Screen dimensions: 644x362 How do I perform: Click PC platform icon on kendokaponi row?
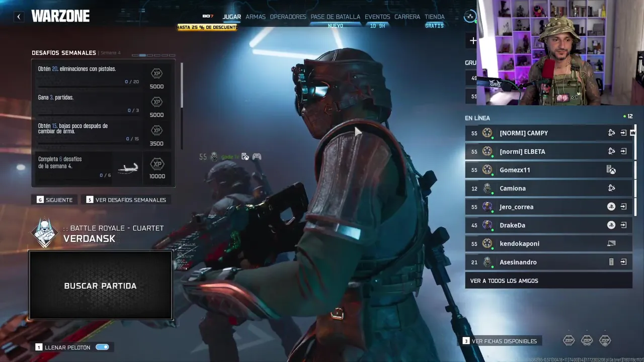point(611,244)
